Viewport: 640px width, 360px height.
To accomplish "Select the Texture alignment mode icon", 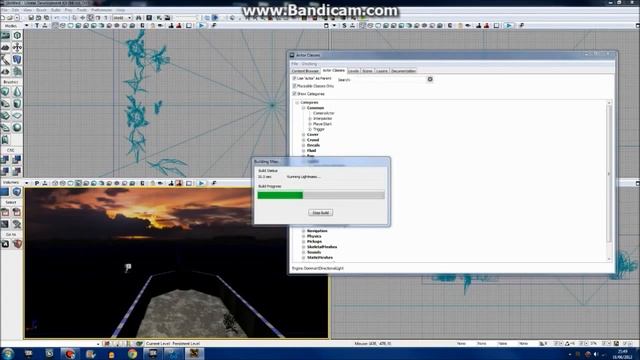I will (17, 48).
